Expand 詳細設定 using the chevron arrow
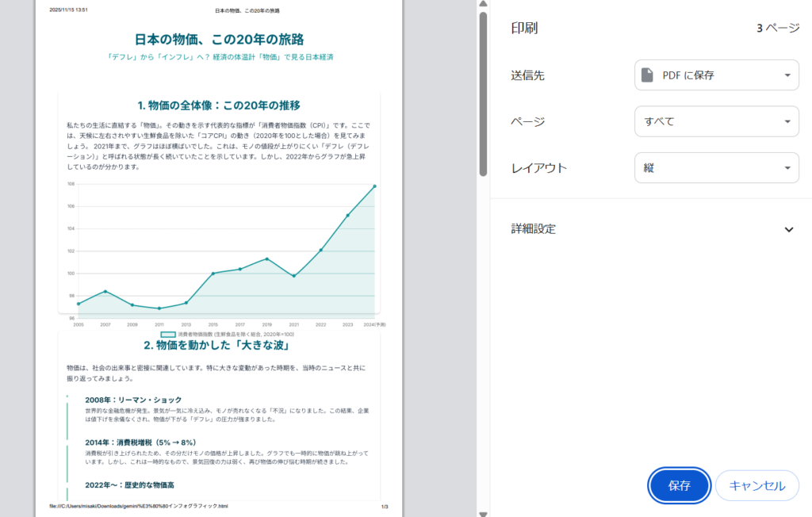The height and width of the screenshot is (517, 812). coord(788,229)
